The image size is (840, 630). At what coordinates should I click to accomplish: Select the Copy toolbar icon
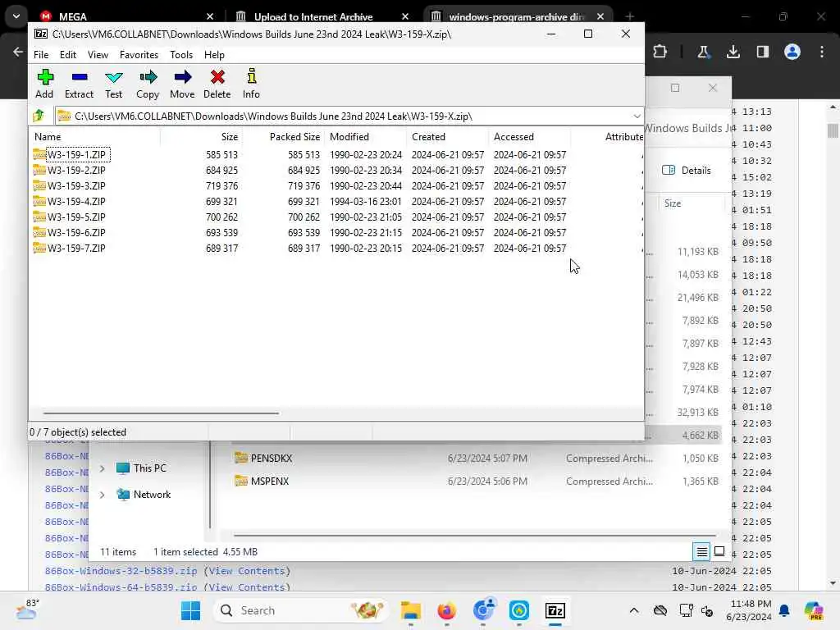click(x=148, y=84)
